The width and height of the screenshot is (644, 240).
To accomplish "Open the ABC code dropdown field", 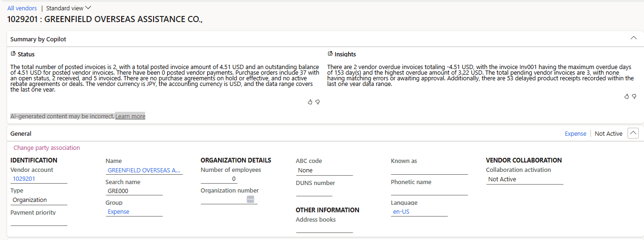I will (324, 170).
